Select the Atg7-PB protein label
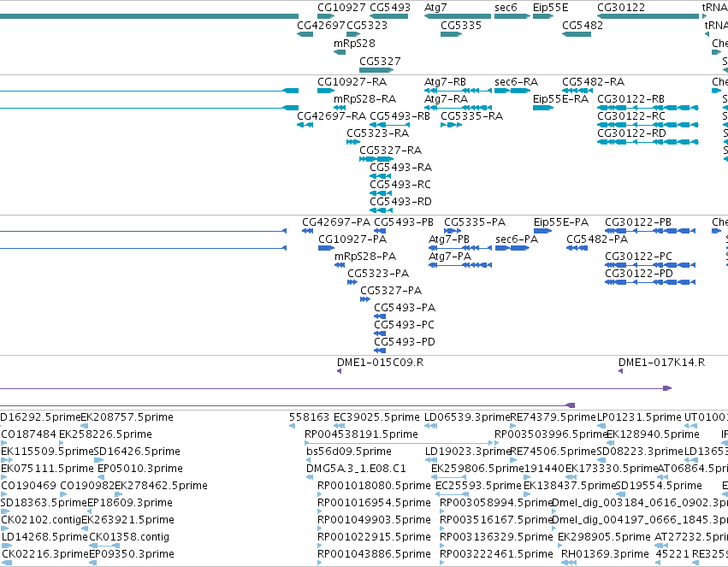Screen dimensions: 728x567 coord(449,239)
